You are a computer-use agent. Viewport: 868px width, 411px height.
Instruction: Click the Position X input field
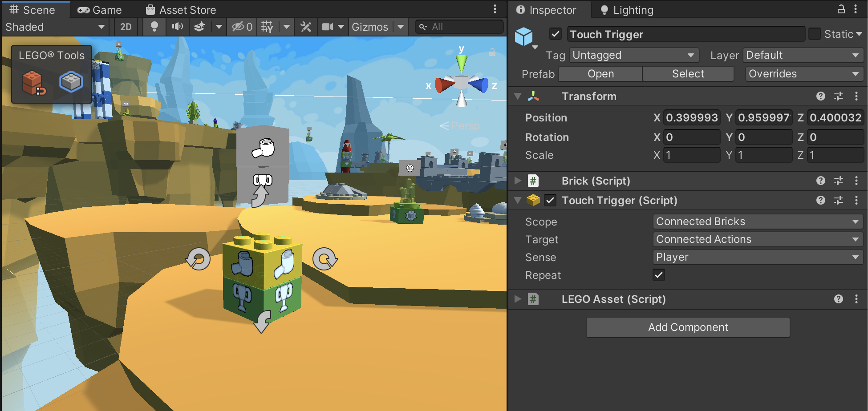click(x=691, y=118)
